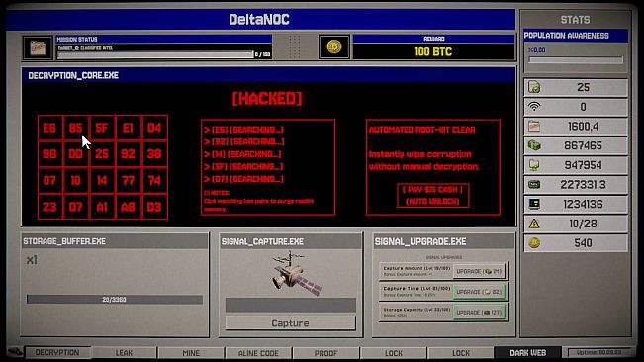The image size is (644, 362).
Task: Select hex cell D3
Action: click(x=154, y=207)
